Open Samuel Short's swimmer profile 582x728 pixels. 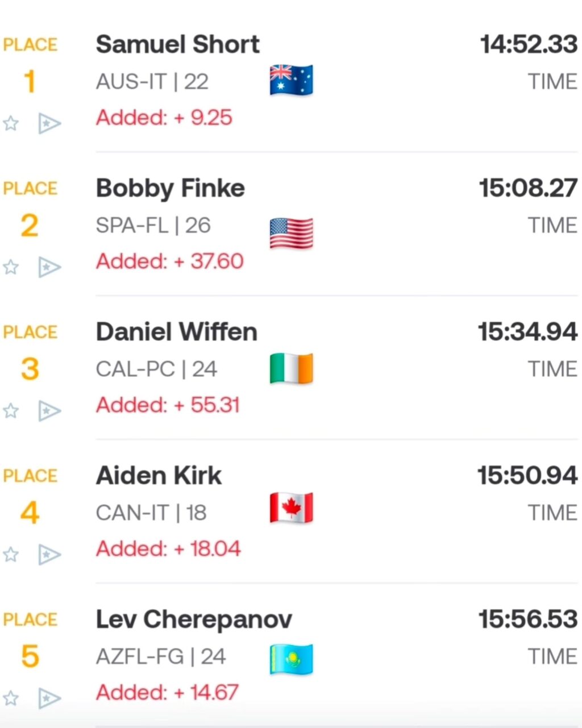pos(177,44)
